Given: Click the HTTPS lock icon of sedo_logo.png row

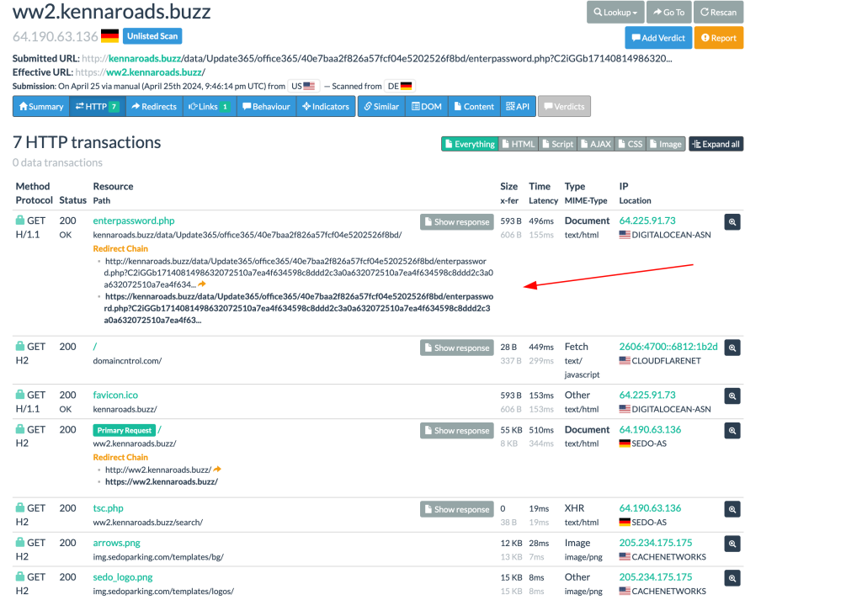Looking at the screenshot, I should (20, 576).
